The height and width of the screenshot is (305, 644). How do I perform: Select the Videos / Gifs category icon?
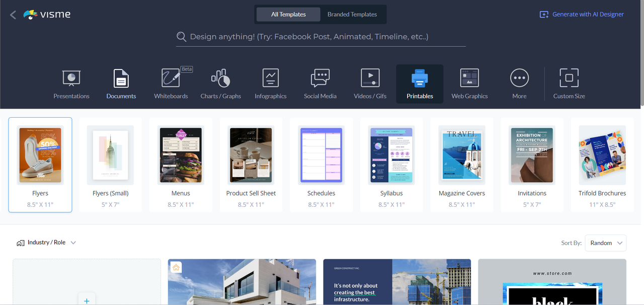tap(370, 79)
